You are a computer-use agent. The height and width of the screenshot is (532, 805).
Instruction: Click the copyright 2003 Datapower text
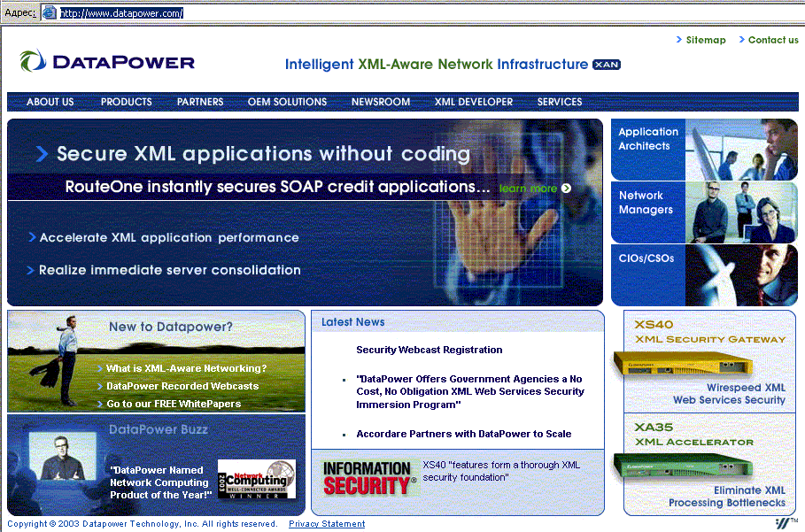tap(143, 524)
